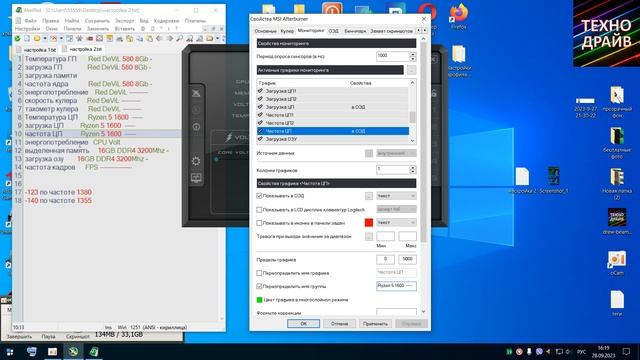Screen dimensions: 640x360
Task: Open oCam desktop icon
Action: 617,263
